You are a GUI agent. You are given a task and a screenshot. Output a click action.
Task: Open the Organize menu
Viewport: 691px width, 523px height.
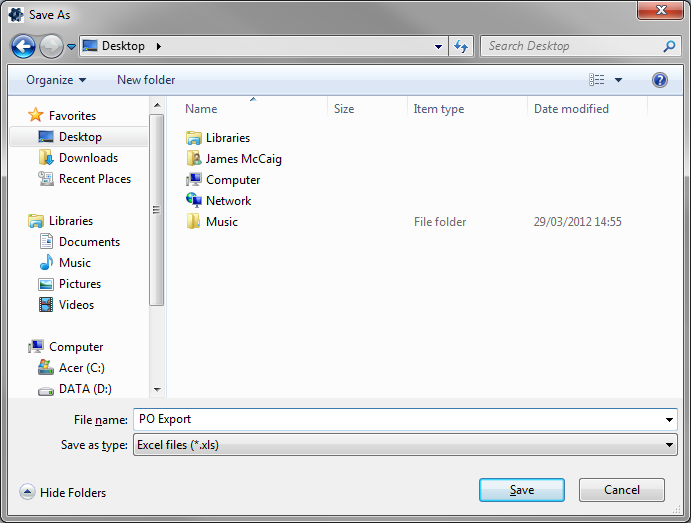[56, 80]
